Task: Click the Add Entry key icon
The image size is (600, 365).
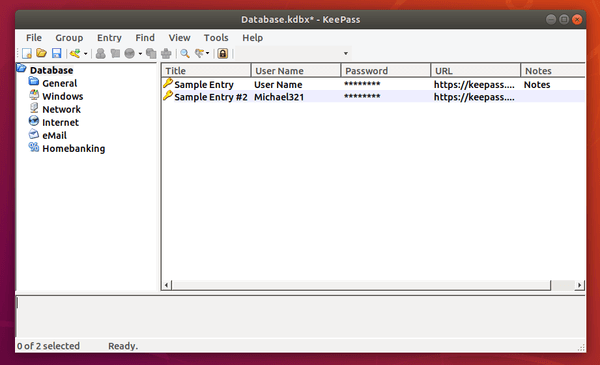Action: (75, 53)
